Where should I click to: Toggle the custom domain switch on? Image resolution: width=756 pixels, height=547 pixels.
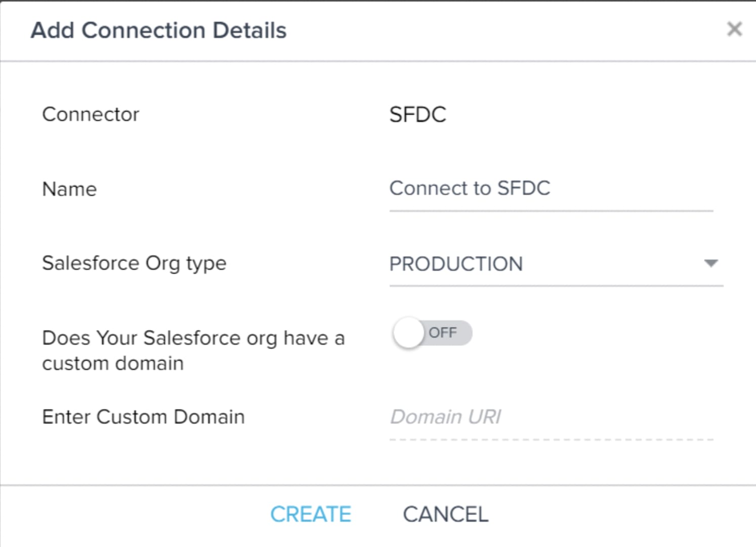(x=432, y=333)
